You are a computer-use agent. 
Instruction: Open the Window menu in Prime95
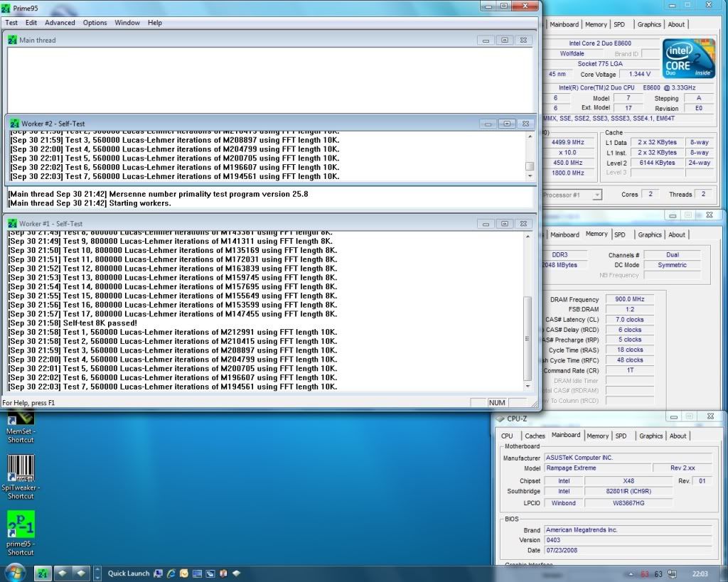tap(127, 23)
